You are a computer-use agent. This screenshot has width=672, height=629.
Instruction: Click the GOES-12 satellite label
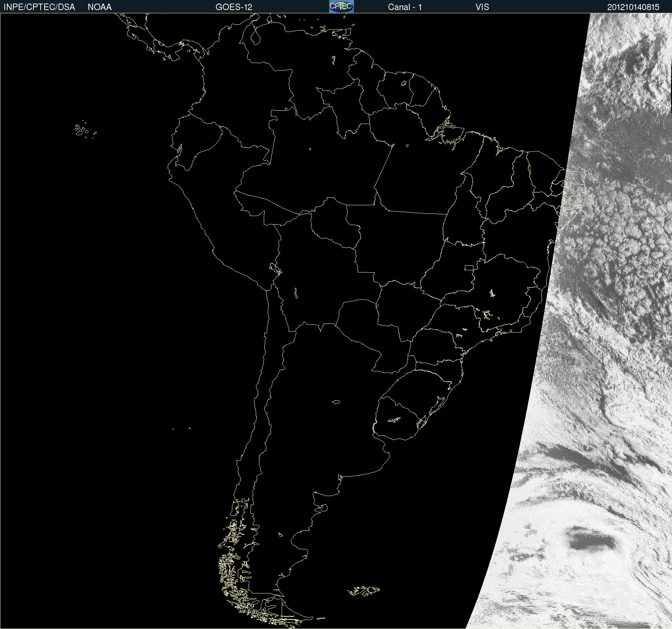tap(234, 7)
